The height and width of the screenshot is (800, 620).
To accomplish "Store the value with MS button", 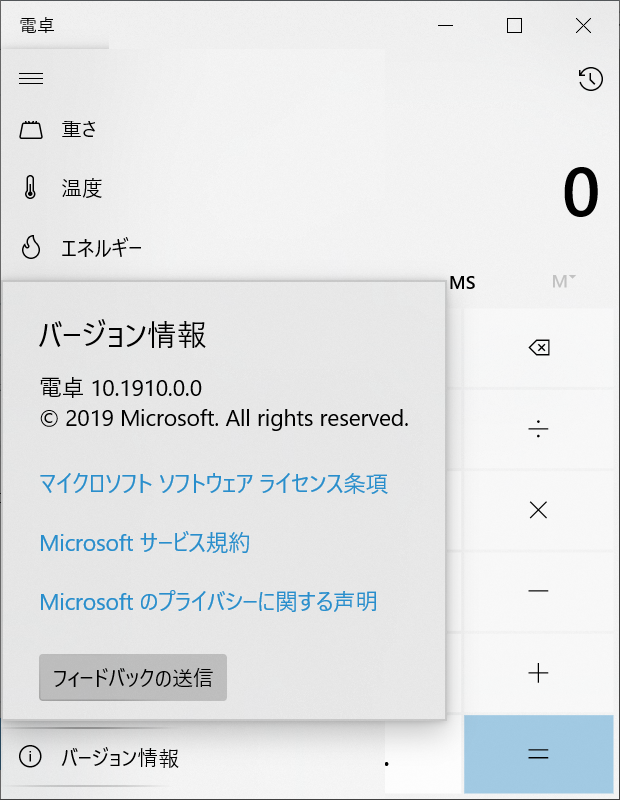I will tap(462, 283).
